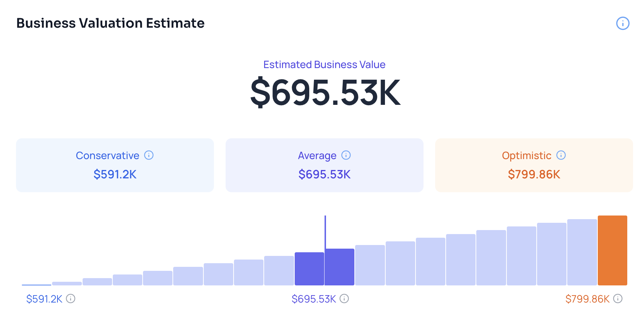
Task: Click the info icon beside the Business Valuation Estimate title
Action: [x=623, y=23]
